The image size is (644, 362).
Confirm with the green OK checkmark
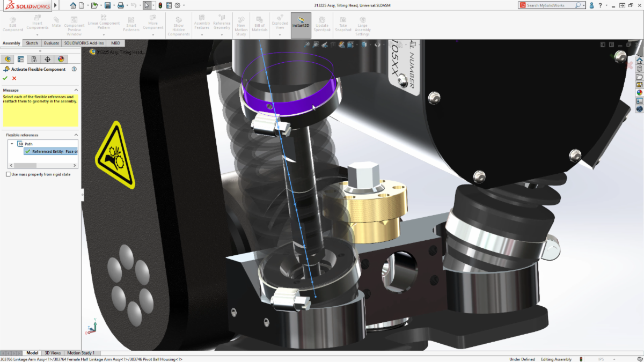point(5,78)
